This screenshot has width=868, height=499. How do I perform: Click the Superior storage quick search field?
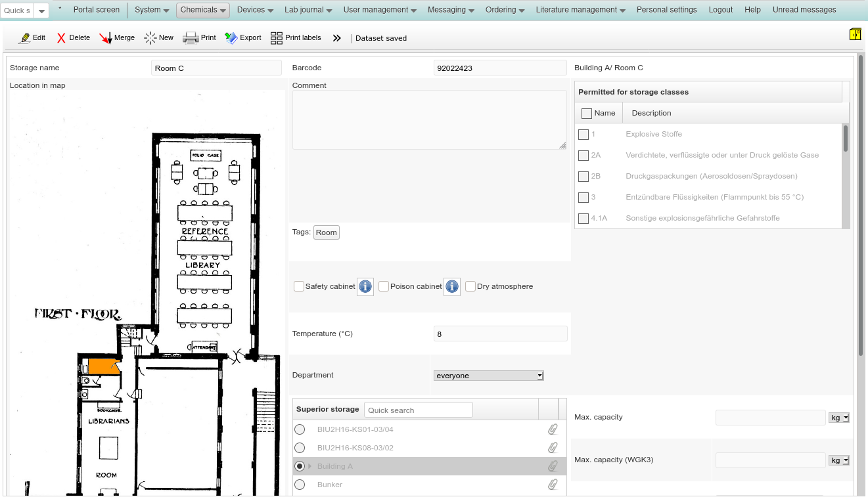tap(418, 410)
